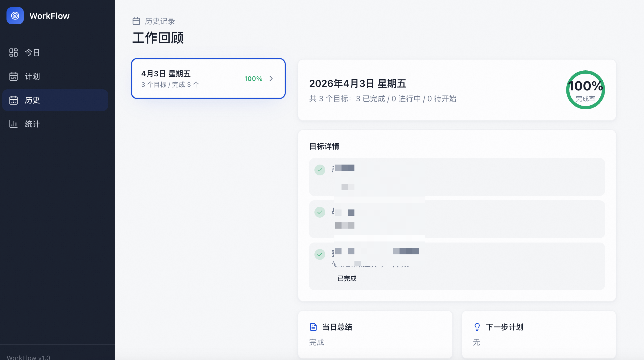Click the WorkFlow title text
The height and width of the screenshot is (360, 644).
tap(49, 16)
